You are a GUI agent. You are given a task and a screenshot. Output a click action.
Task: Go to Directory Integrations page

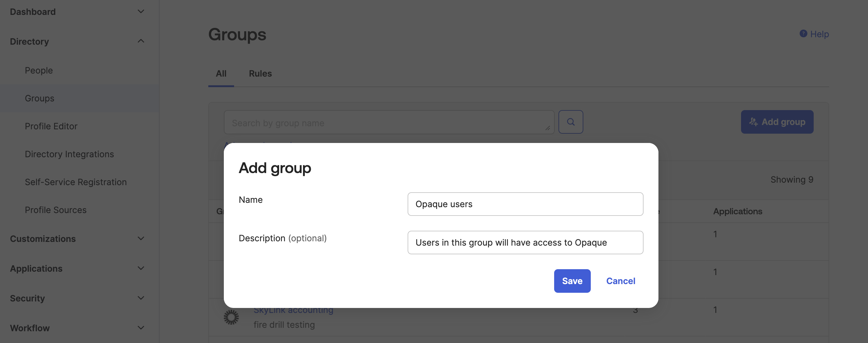pyautogui.click(x=70, y=154)
